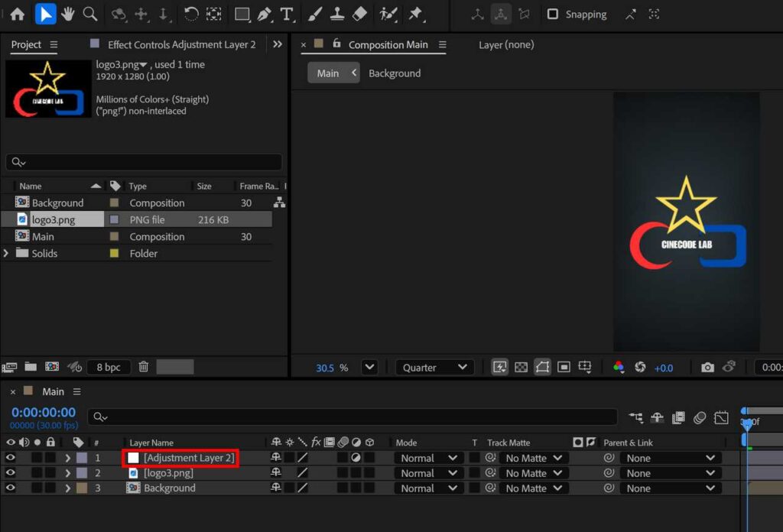Enable the Snapping checkbox
Viewport: 783px width, 532px height.
point(552,14)
